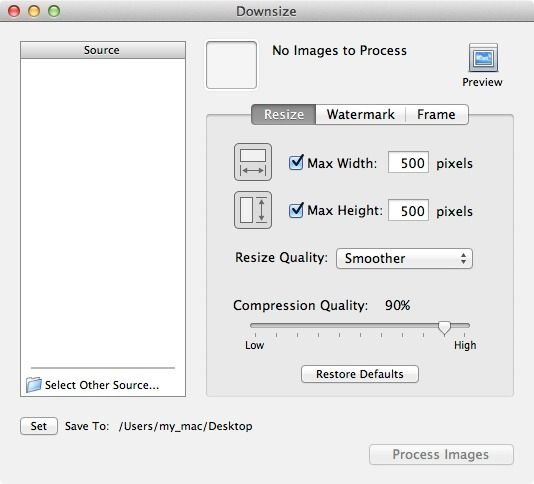
Task: Click the Compression Quality slider handle
Action: (444, 328)
